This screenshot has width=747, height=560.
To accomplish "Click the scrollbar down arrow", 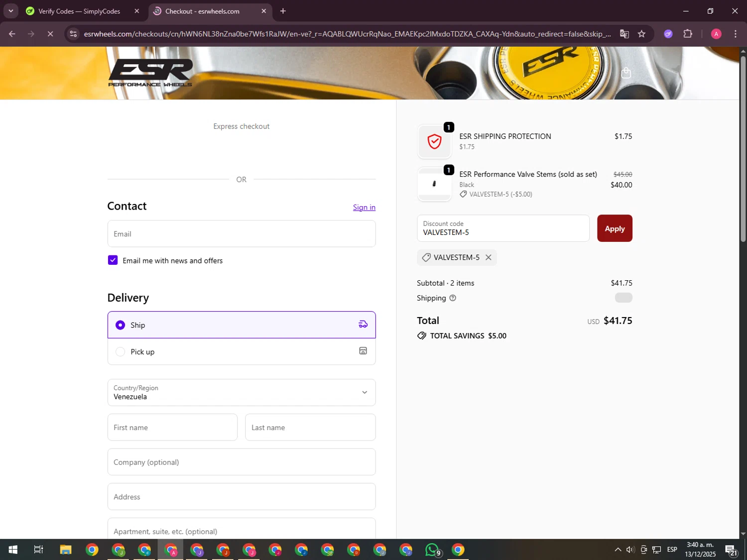I will point(743,534).
